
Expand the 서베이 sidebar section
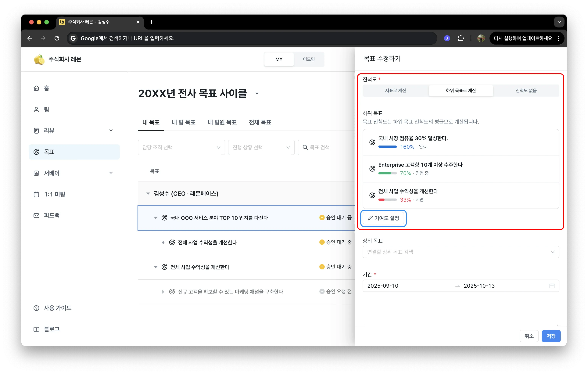click(x=111, y=173)
